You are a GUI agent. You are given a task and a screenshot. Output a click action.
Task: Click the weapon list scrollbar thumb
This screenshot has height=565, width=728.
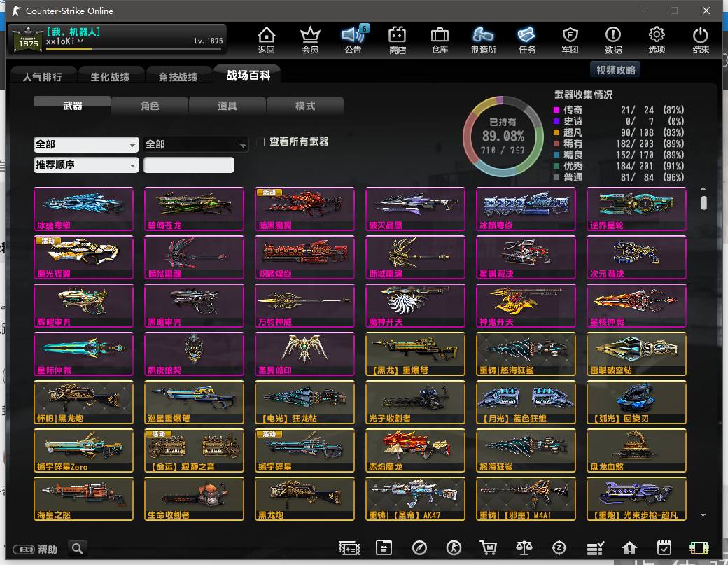[x=704, y=203]
